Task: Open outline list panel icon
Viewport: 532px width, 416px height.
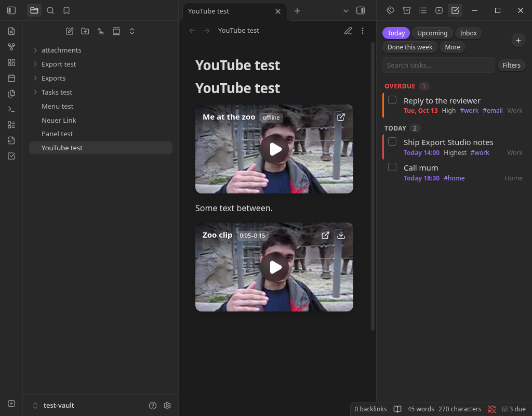Action: pyautogui.click(x=423, y=10)
